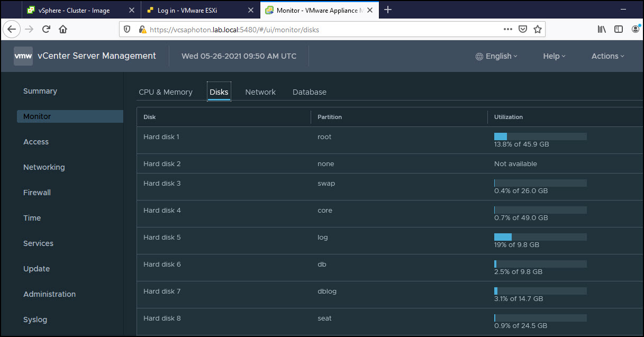
Task: Open Syslog in the sidebar
Action: point(35,320)
